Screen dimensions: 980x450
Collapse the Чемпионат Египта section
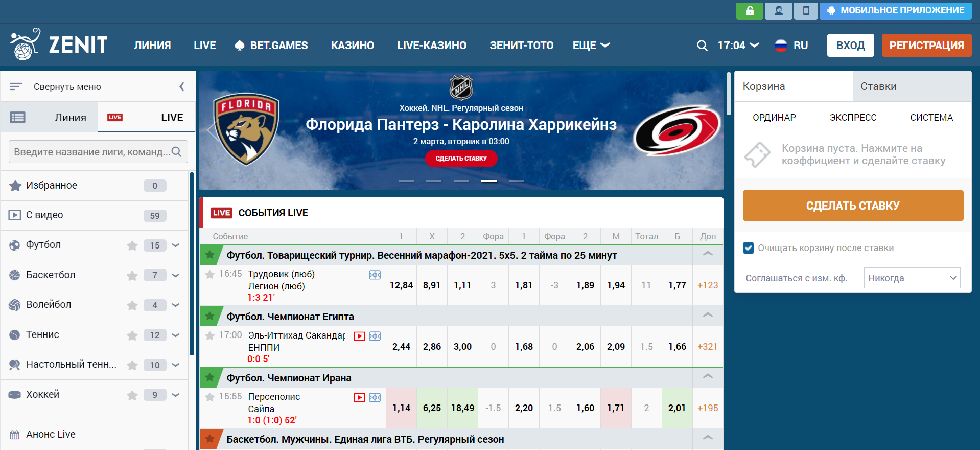[x=708, y=315]
